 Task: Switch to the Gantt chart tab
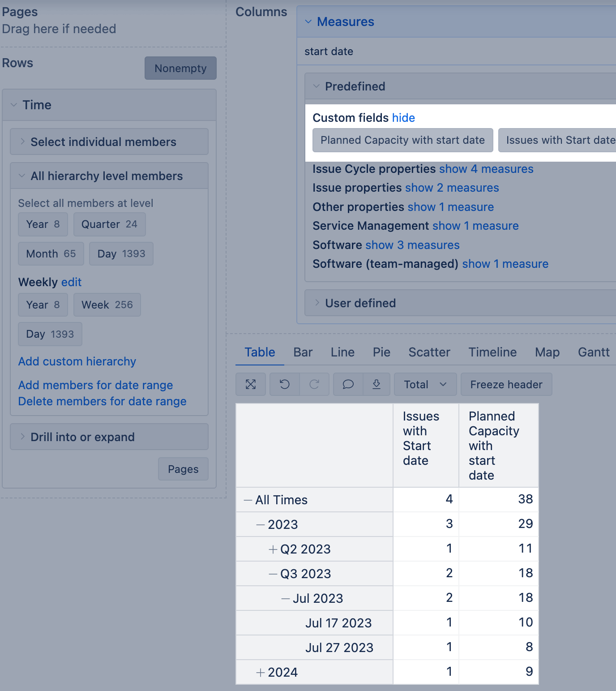593,352
